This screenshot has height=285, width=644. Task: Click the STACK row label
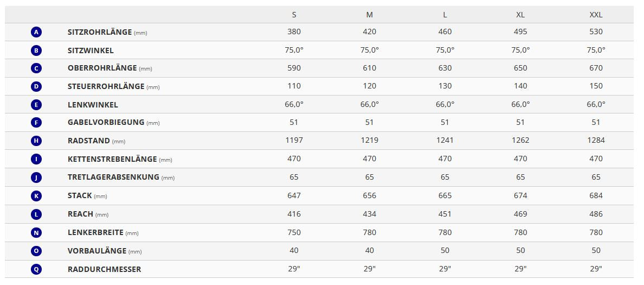80,196
